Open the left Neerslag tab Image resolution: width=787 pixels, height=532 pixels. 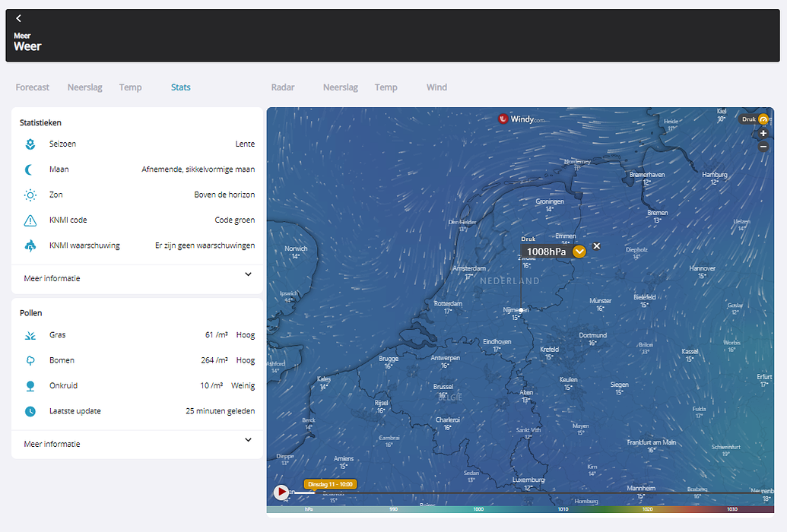click(84, 87)
